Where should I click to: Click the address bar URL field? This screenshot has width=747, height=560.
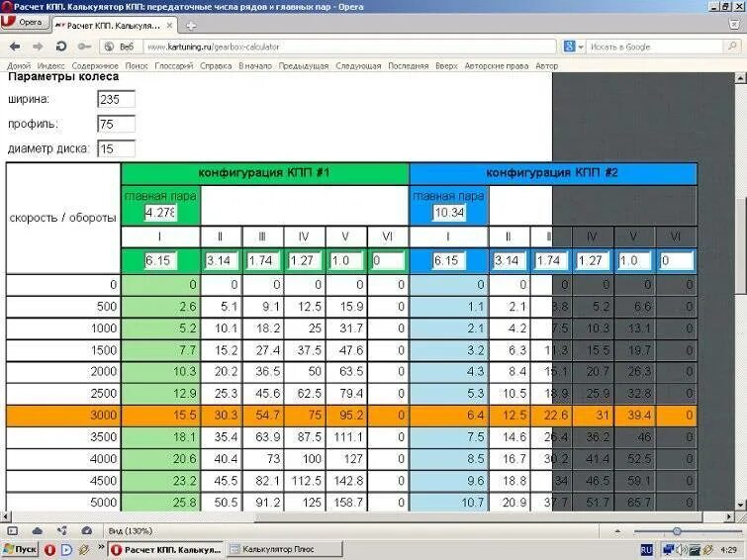[x=350, y=47]
